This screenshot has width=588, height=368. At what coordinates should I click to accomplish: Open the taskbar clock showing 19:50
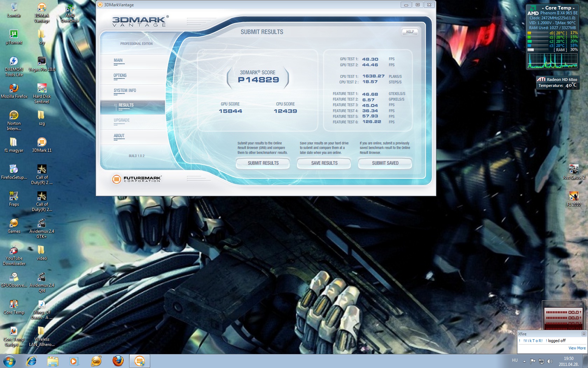pyautogui.click(x=569, y=361)
